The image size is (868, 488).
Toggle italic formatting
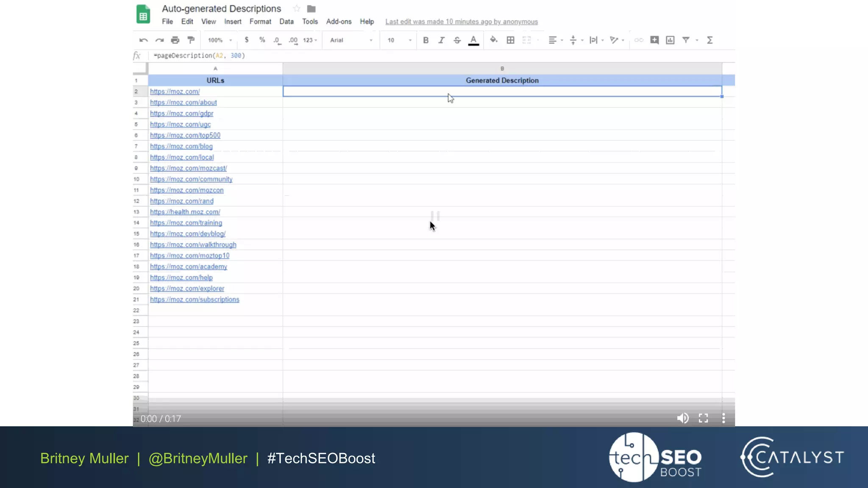point(441,40)
